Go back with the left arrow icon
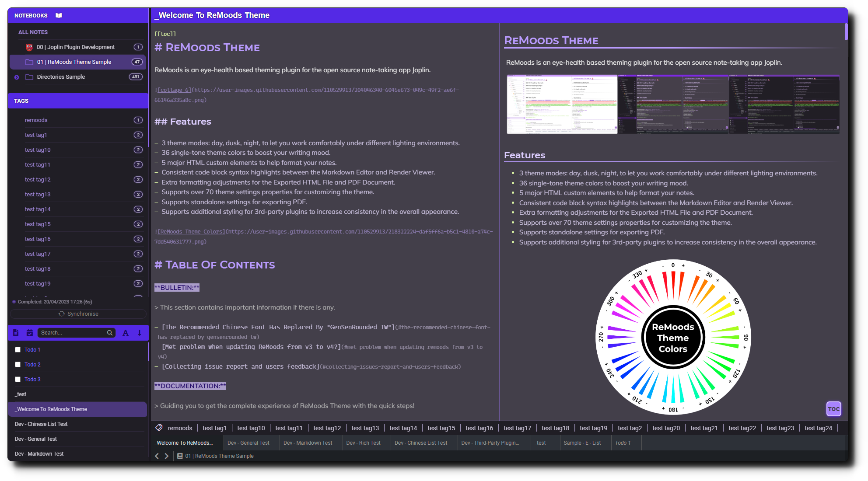The width and height of the screenshot is (868, 481). pyautogui.click(x=157, y=456)
